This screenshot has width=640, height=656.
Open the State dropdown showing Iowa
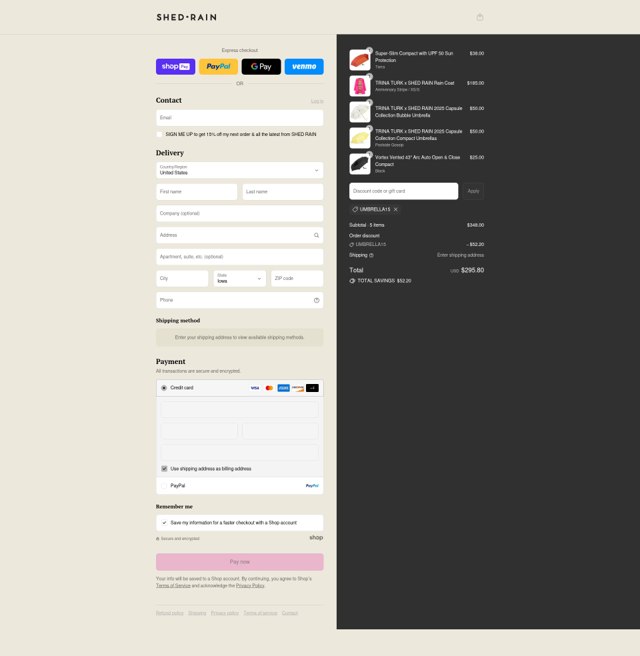click(x=240, y=279)
